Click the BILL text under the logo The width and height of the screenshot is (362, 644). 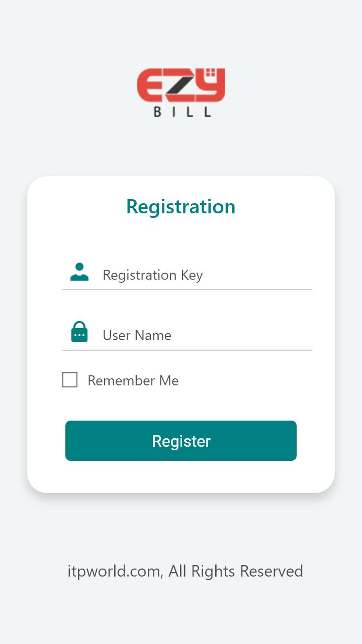[182, 112]
